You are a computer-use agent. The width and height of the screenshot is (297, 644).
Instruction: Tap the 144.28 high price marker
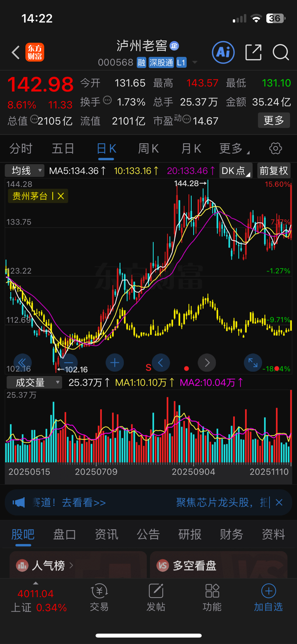[x=190, y=183]
